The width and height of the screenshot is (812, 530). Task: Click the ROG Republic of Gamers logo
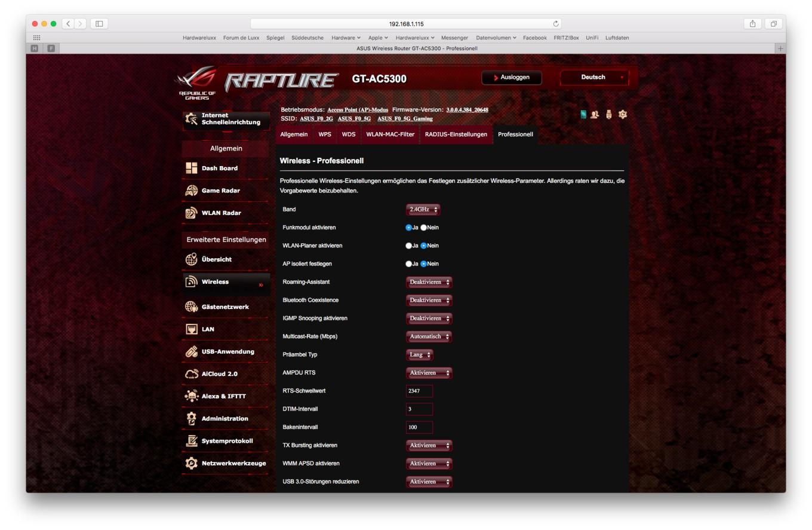tap(197, 82)
